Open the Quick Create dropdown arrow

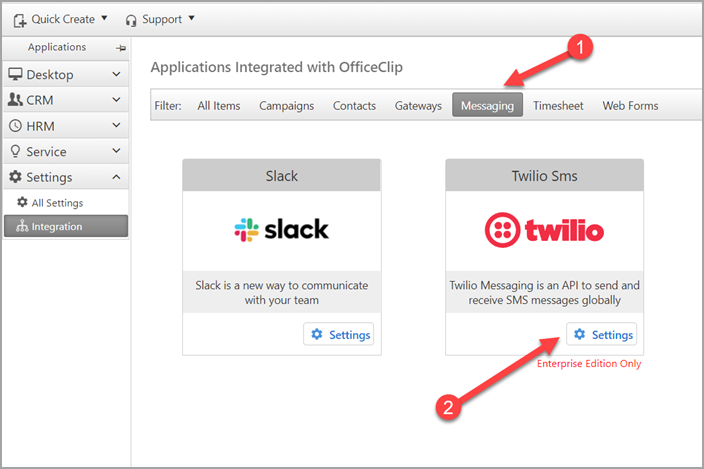coord(104,18)
